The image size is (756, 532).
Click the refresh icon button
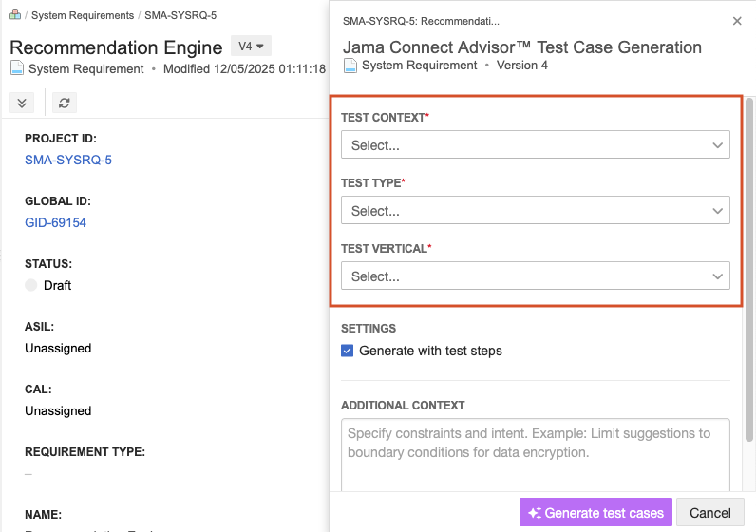point(64,103)
